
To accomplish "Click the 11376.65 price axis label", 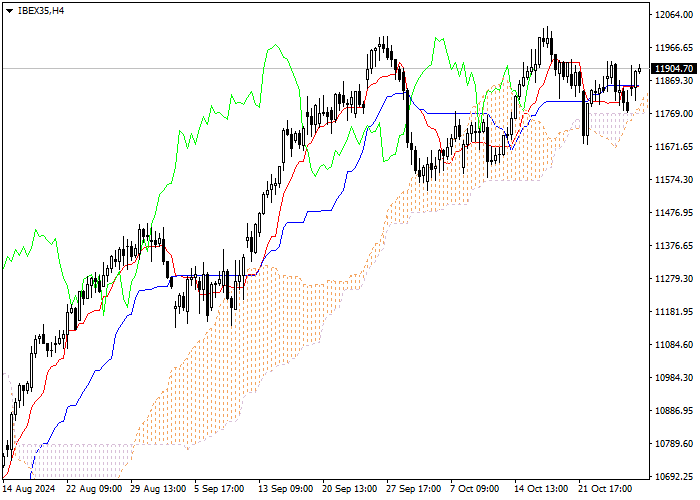I will coord(674,246).
